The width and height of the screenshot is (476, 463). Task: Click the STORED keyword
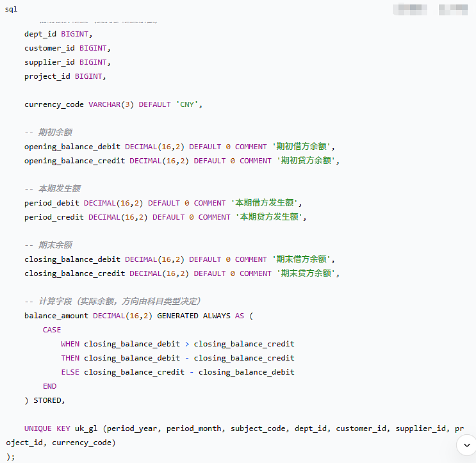point(47,400)
